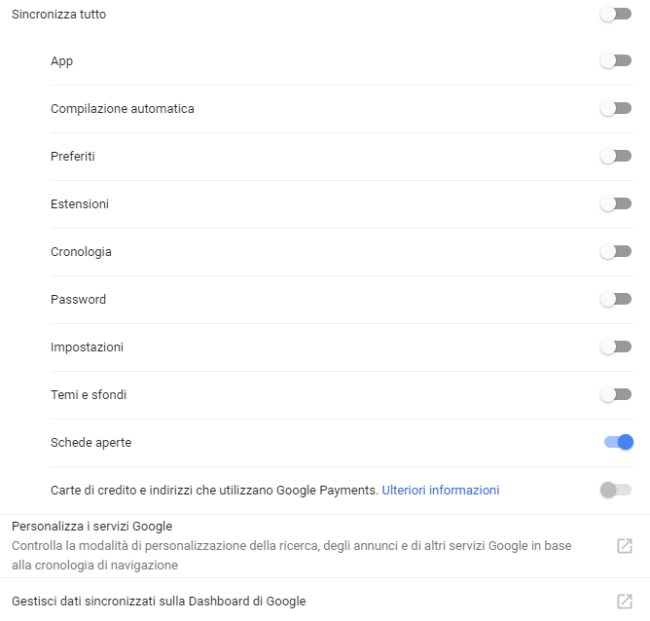Open the Ulteriori informazioni link
This screenshot has width=650, height=621.
pyautogui.click(x=440, y=490)
